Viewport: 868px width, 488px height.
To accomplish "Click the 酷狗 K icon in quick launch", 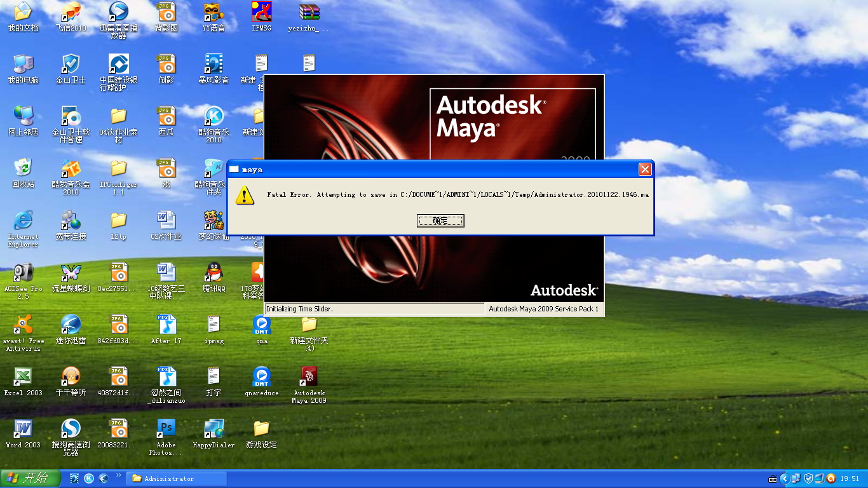I will coord(89,478).
